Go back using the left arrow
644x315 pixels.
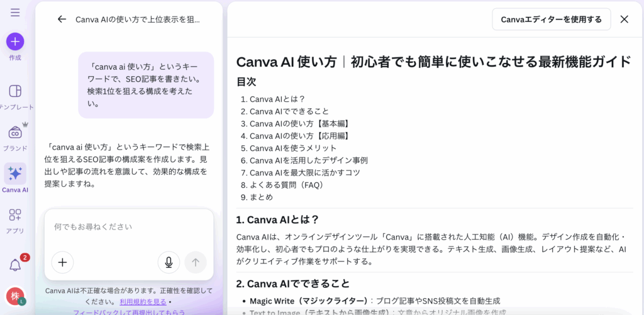pyautogui.click(x=62, y=19)
